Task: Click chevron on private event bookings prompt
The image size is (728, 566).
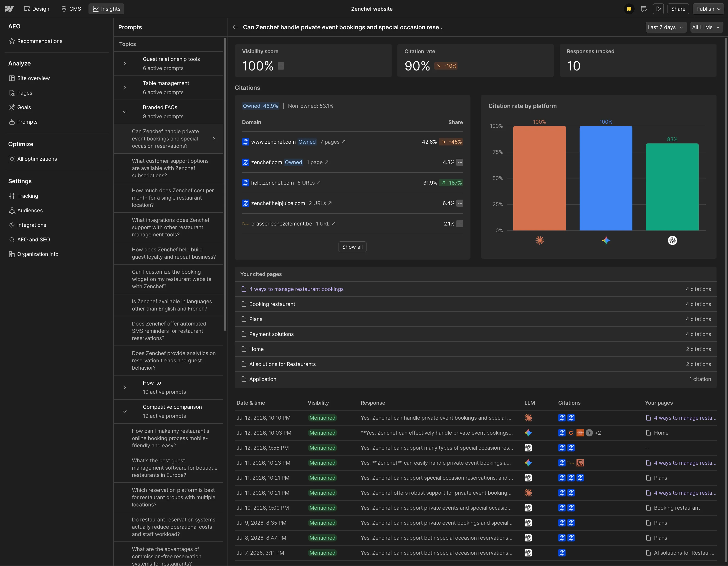Action: click(x=214, y=139)
